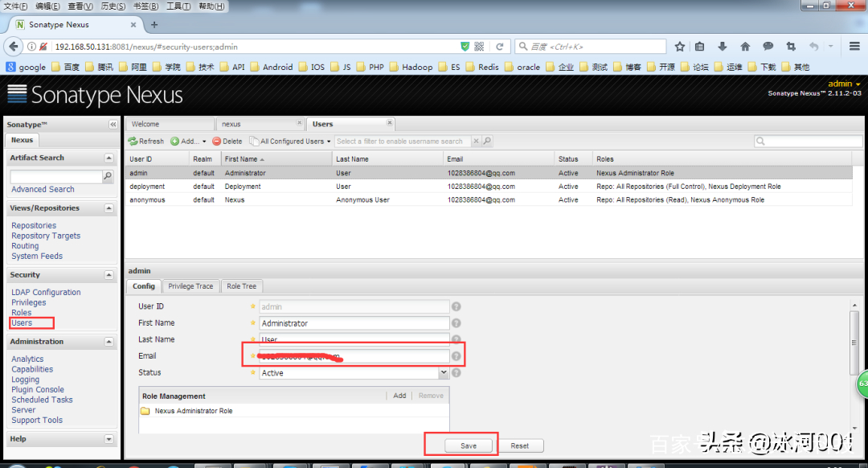Click the green shield icon in address bar
This screenshot has width=868, height=468.
pyautogui.click(x=465, y=47)
